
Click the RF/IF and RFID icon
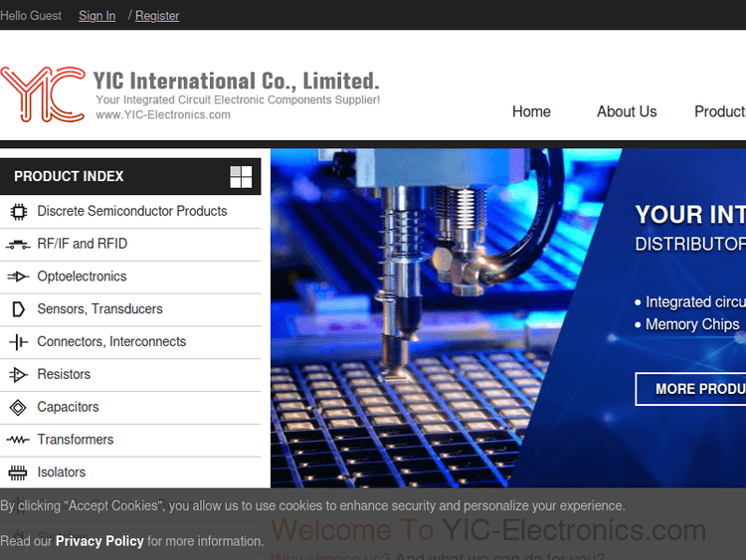pos(18,244)
